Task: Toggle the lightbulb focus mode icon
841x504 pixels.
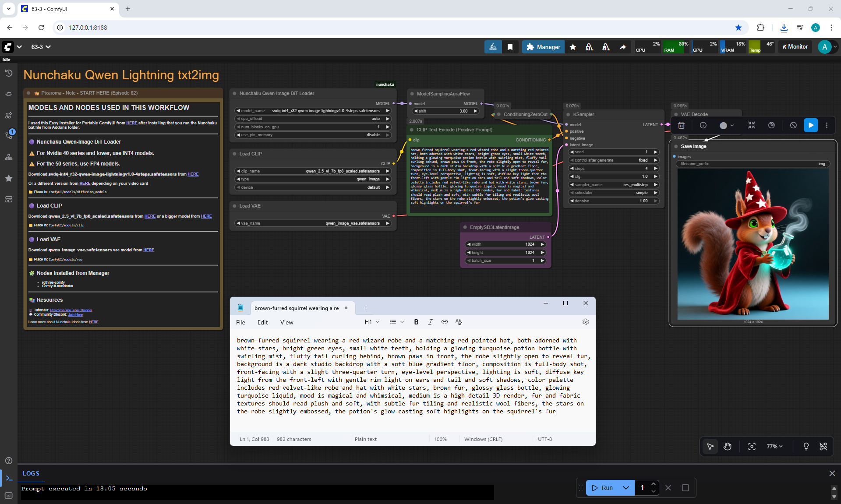Action: coord(806,446)
